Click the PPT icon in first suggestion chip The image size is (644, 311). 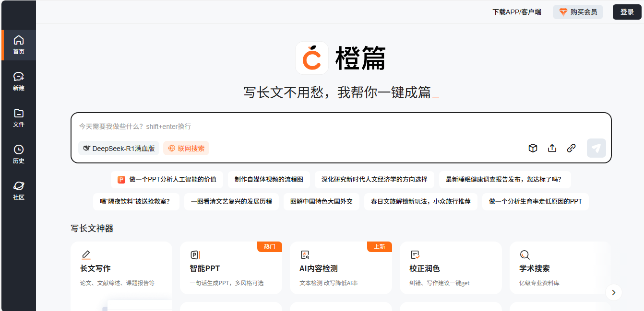[x=121, y=180]
